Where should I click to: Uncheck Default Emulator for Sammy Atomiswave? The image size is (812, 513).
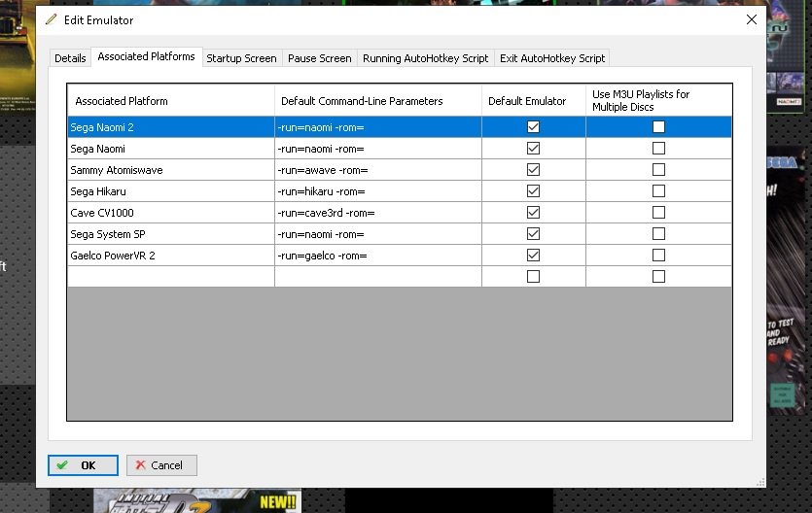tap(533, 170)
